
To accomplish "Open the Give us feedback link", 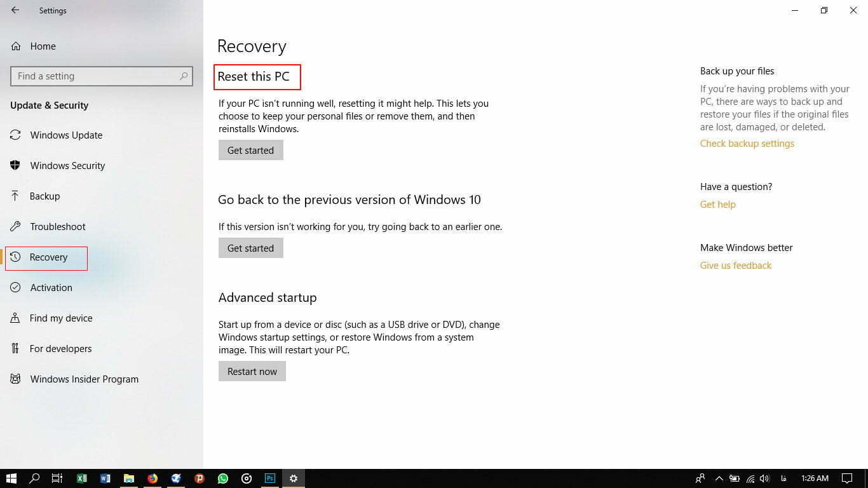I will pos(736,266).
